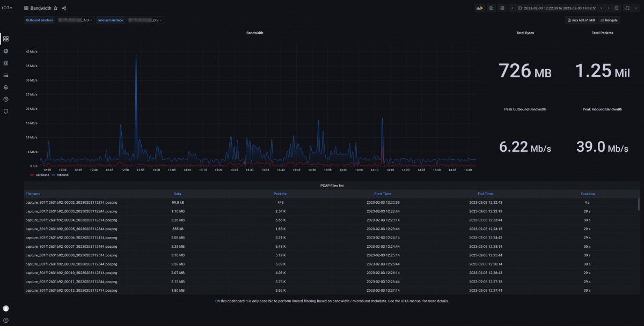Open the gear configuration icon in sidebar
644x326 pixels.
pos(6,99)
